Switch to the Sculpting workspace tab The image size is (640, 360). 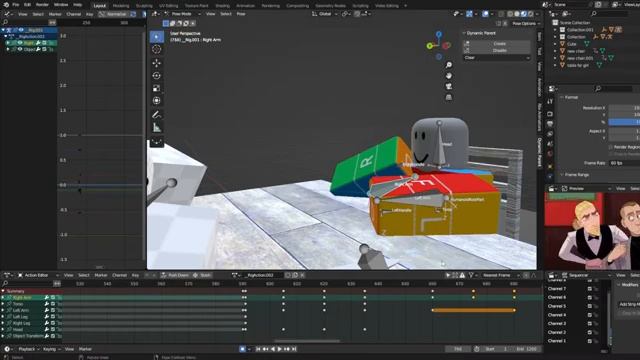click(144, 6)
